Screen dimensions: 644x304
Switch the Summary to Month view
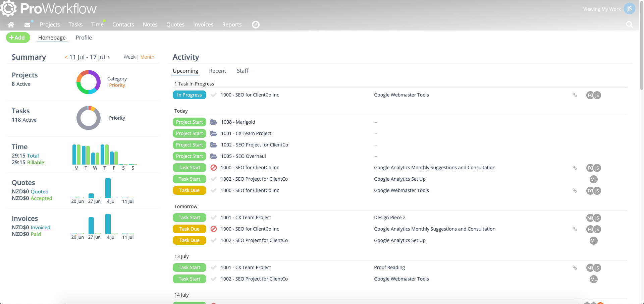[x=147, y=57]
